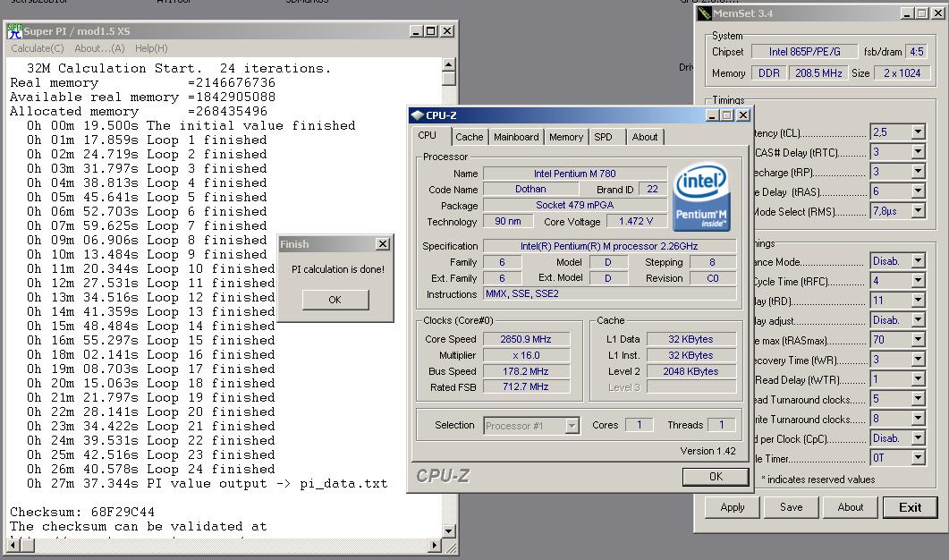Maximize the Super PI window
Viewport: 949px width, 560px height.
pyautogui.click(x=431, y=31)
